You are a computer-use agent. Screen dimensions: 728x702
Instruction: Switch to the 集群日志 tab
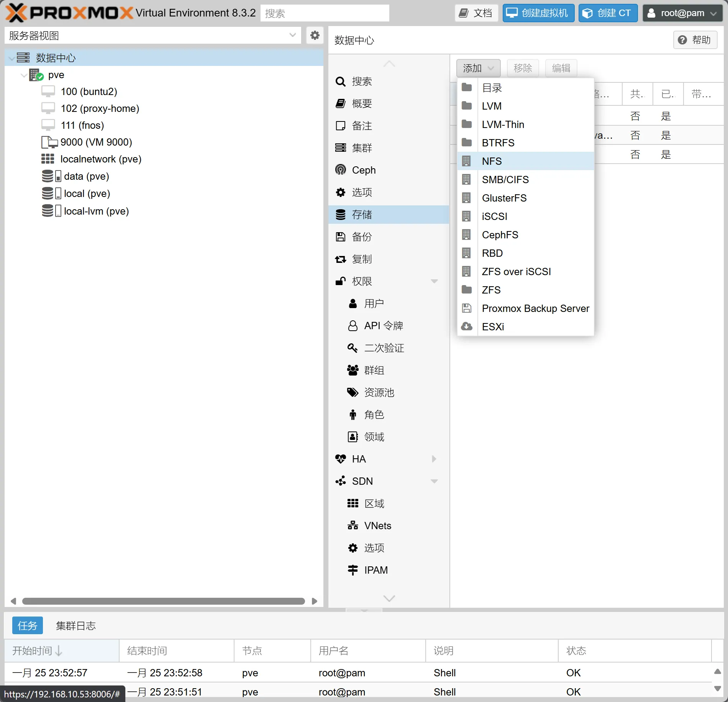(75, 626)
